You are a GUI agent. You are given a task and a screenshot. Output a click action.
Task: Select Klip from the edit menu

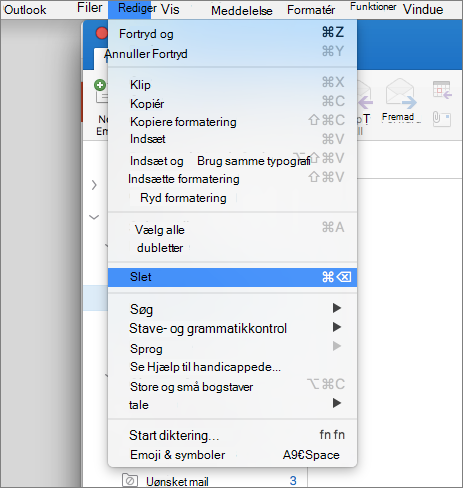(x=232, y=84)
